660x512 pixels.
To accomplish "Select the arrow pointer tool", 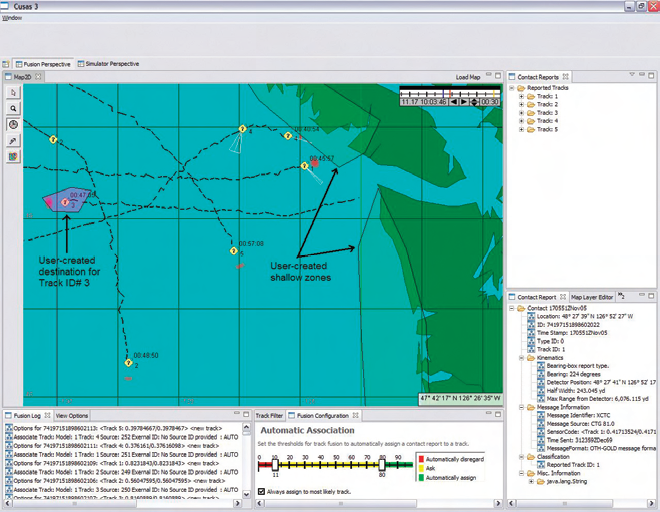I will (14, 92).
